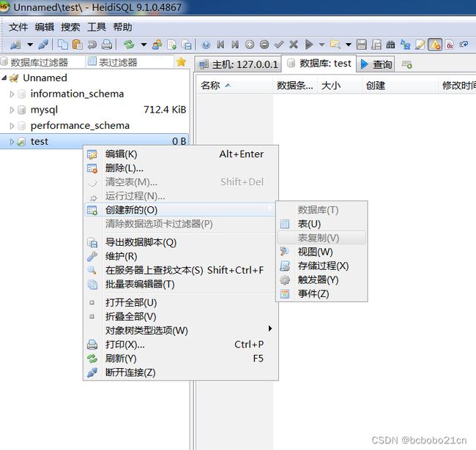Screen dimensions: 476x450
Task: Open the 工具 menu
Action: 97,27
